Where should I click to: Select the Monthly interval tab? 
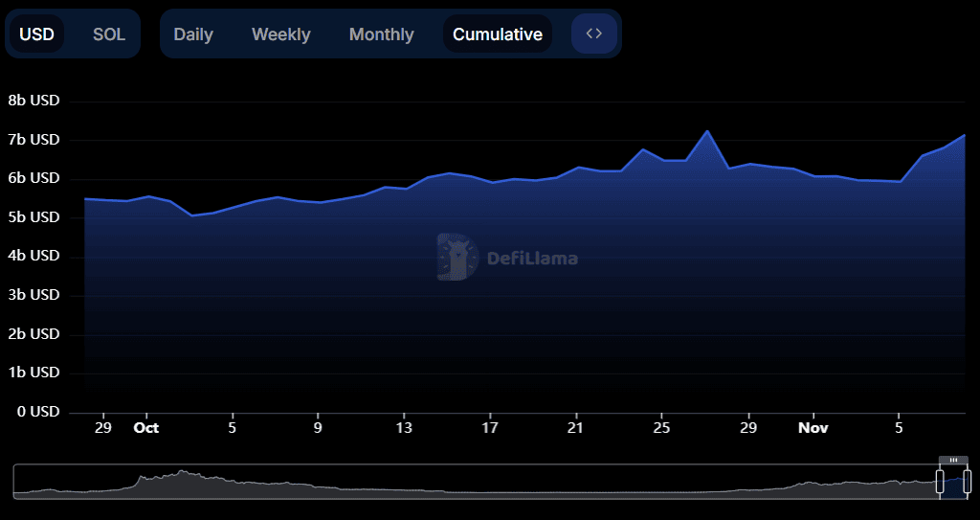(381, 34)
